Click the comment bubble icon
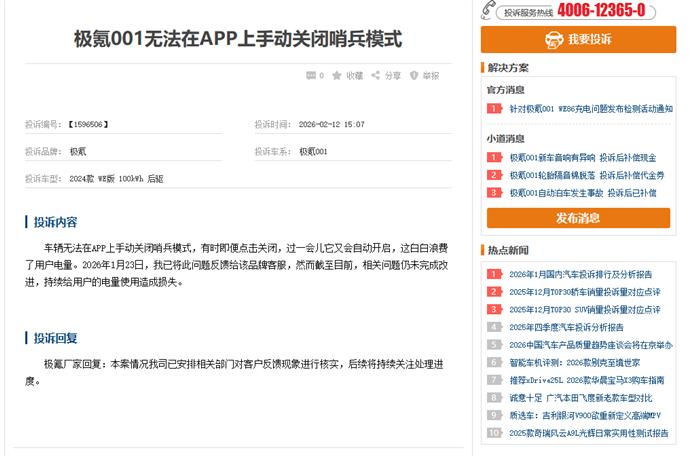Viewport: 700px width, 456px height. pos(310,75)
